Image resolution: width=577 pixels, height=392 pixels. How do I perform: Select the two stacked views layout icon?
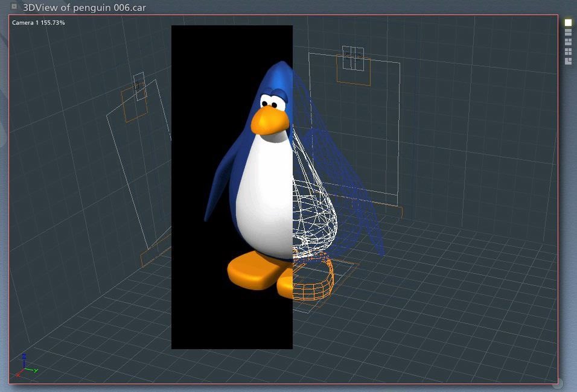[568, 33]
